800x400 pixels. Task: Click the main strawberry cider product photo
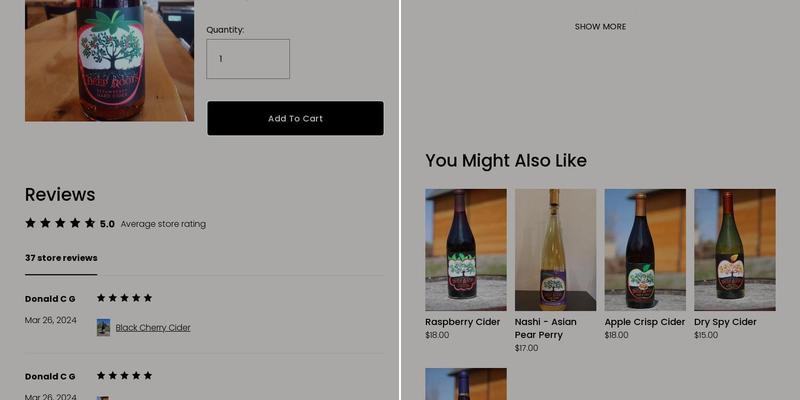coord(109,60)
